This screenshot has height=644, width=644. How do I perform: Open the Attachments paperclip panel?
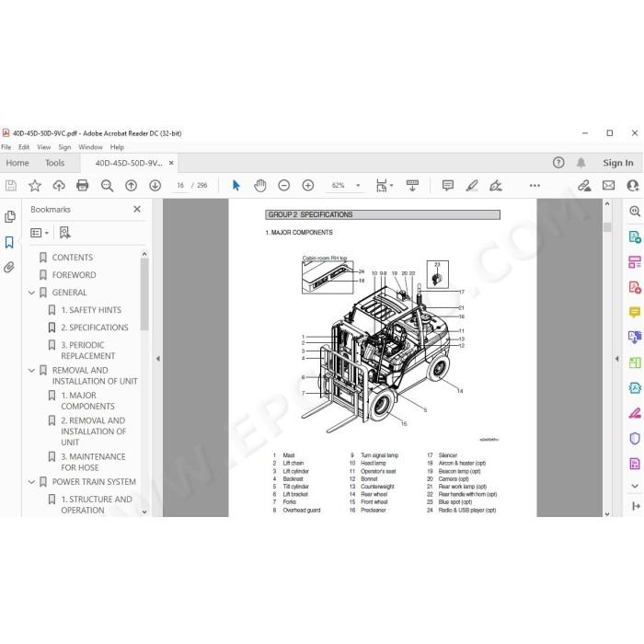pos(9,268)
